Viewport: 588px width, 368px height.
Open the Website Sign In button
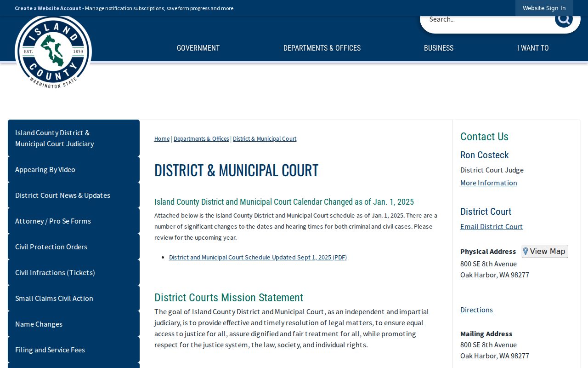click(x=544, y=8)
